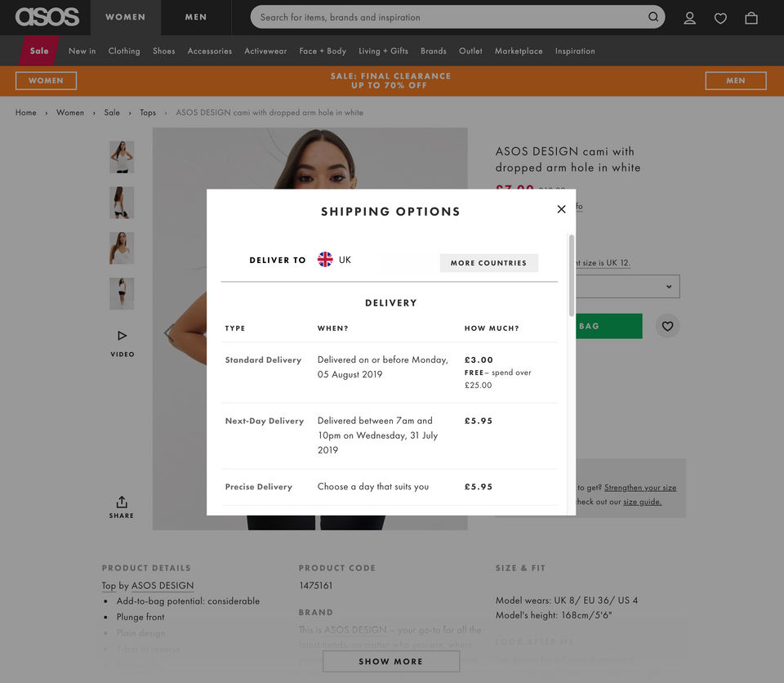Go to Tops breadcrumb
This screenshot has width=784, height=683.
148,113
